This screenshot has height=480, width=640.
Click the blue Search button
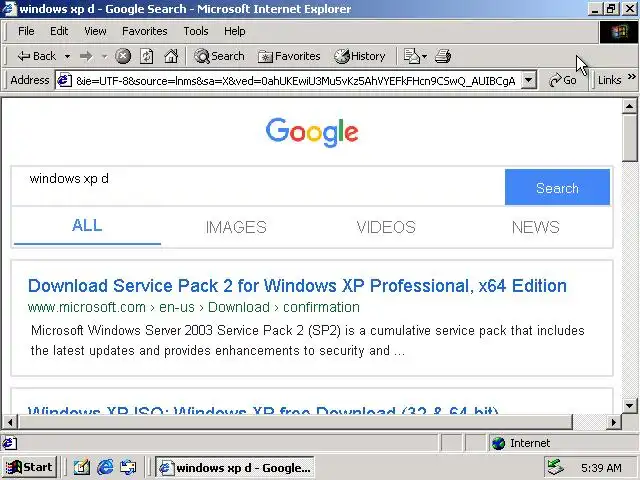(x=557, y=187)
